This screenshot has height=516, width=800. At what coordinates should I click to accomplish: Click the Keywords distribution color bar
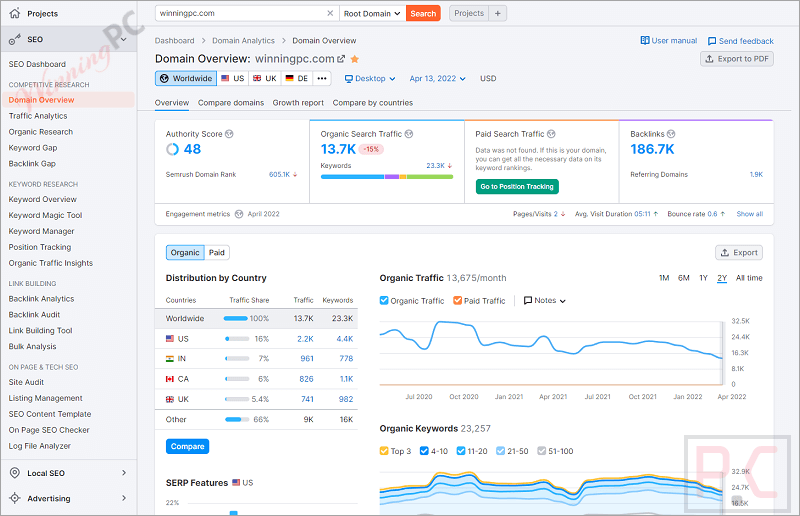387,177
